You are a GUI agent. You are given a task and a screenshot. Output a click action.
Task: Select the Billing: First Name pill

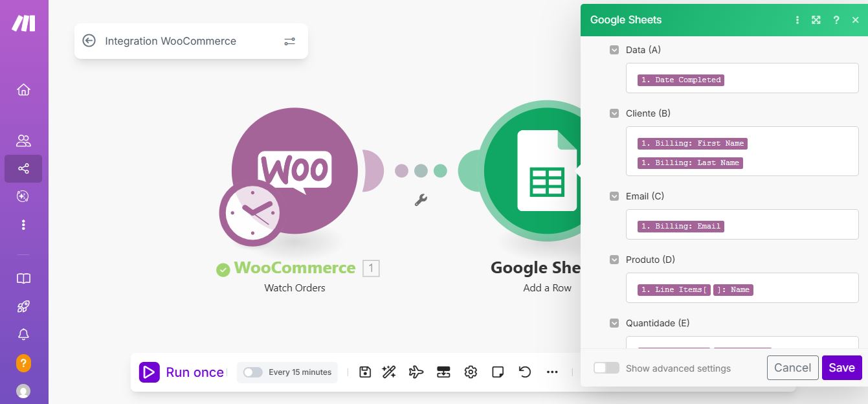pyautogui.click(x=693, y=143)
